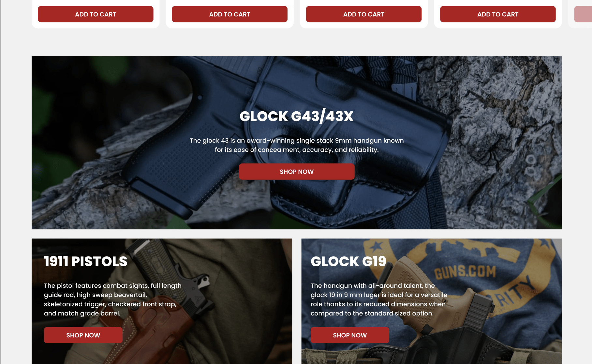Add the fourth product card to cart
The height and width of the screenshot is (364, 592).
(498, 14)
